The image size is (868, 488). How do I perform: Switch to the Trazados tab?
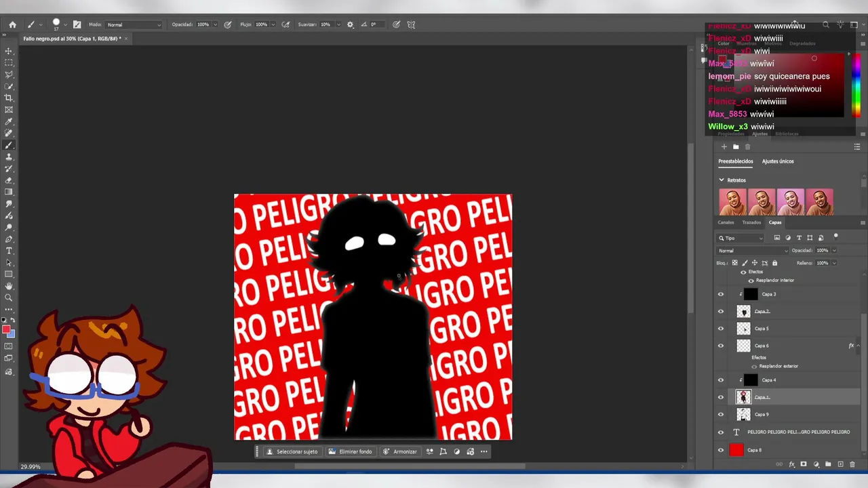(751, 222)
